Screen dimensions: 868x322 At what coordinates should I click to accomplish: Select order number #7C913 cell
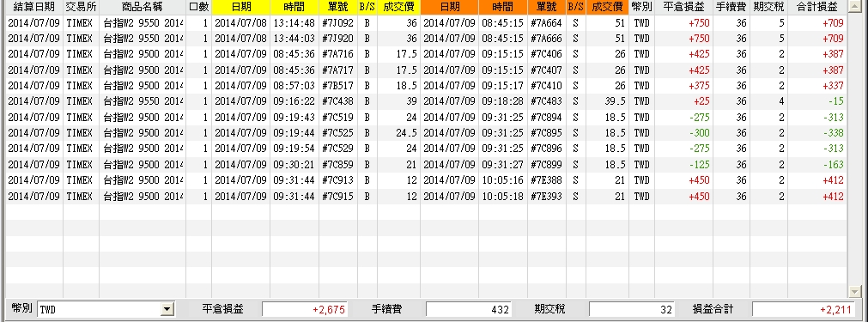tap(338, 179)
